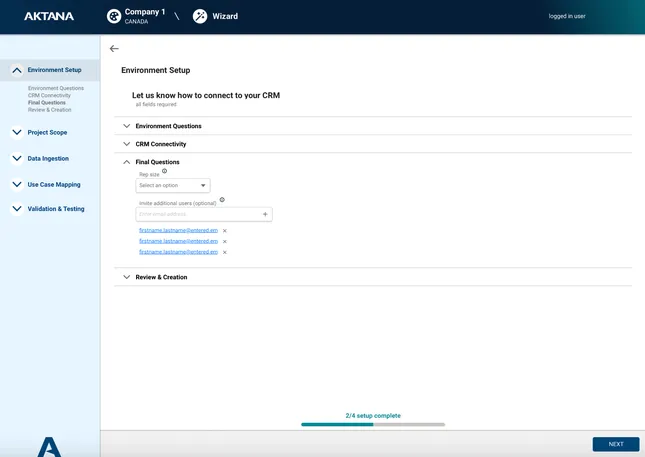Remove the first invited email address
Image resolution: width=645 pixels, height=457 pixels.
pos(225,231)
